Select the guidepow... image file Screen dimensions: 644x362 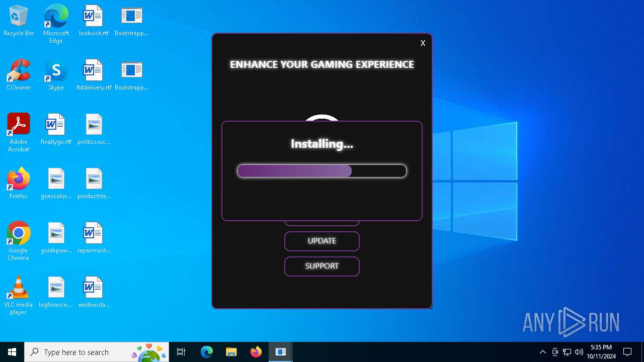pos(56,238)
